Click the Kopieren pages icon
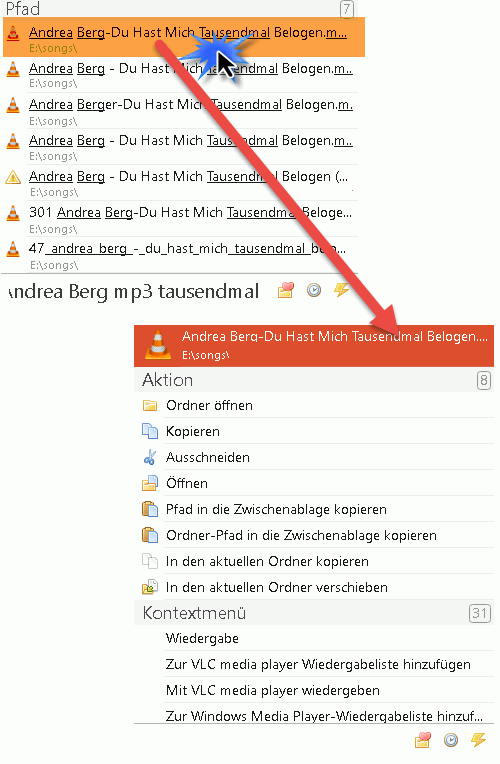 point(150,431)
